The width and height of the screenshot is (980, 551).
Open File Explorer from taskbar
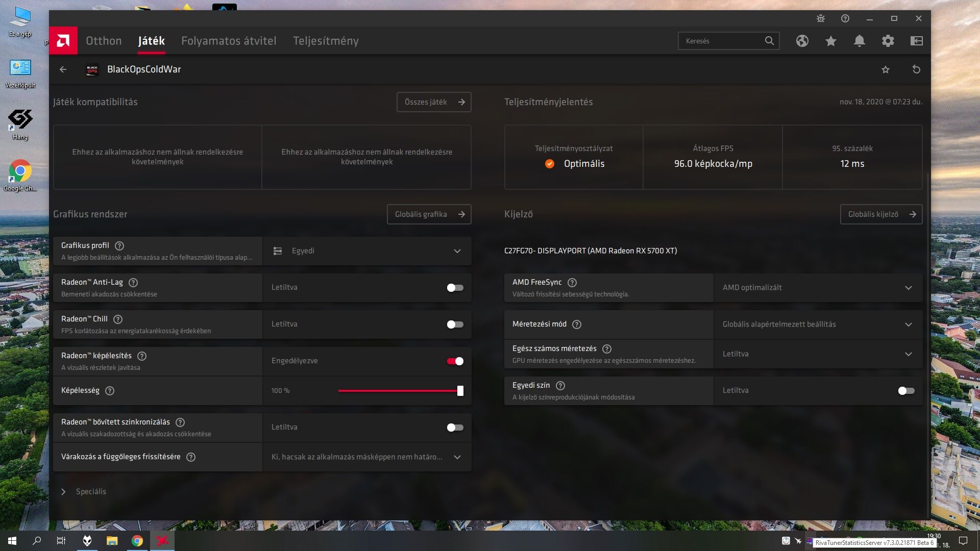click(x=112, y=541)
